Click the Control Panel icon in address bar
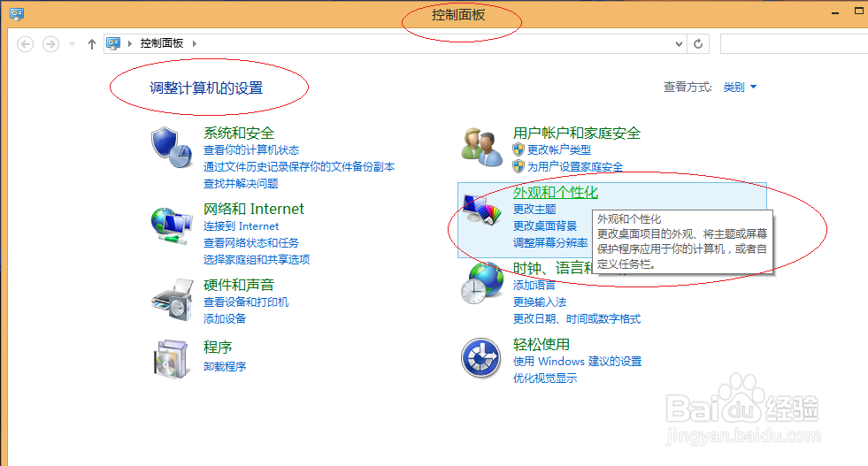This screenshot has width=868, height=466. click(x=113, y=43)
